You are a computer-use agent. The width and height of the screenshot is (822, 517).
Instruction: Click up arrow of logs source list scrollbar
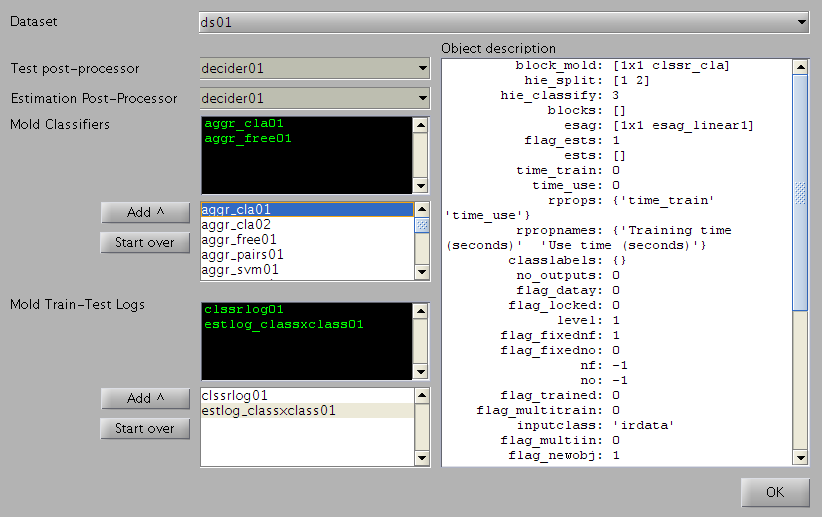421,395
